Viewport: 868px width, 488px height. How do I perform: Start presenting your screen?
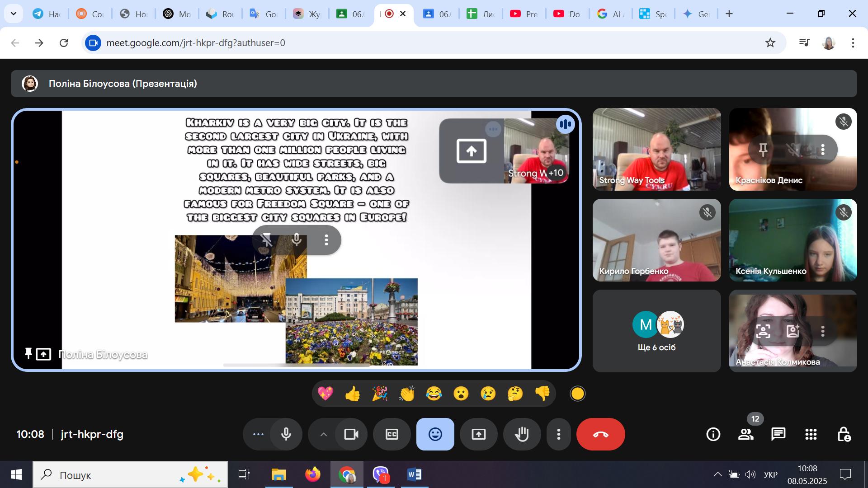pyautogui.click(x=478, y=434)
